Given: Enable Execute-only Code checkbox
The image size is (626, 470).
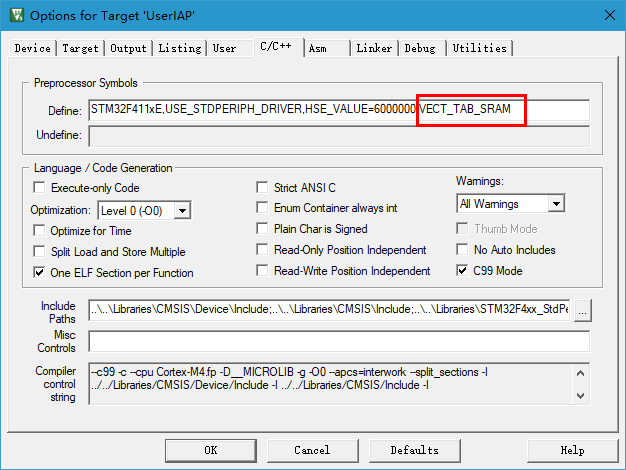Looking at the screenshot, I should point(39,187).
